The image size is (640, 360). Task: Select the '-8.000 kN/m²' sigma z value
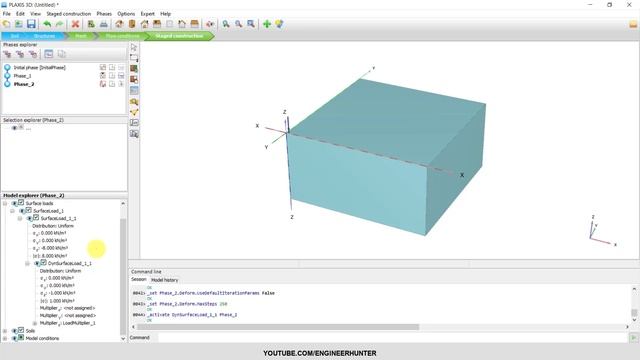click(54, 248)
